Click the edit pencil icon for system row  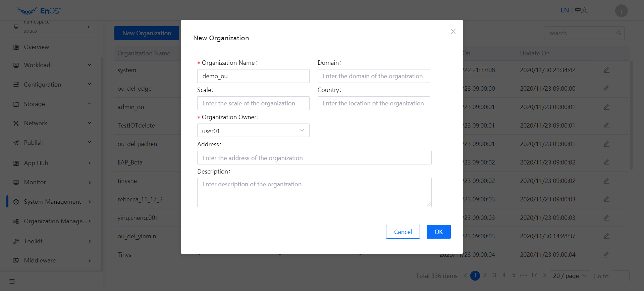(606, 70)
